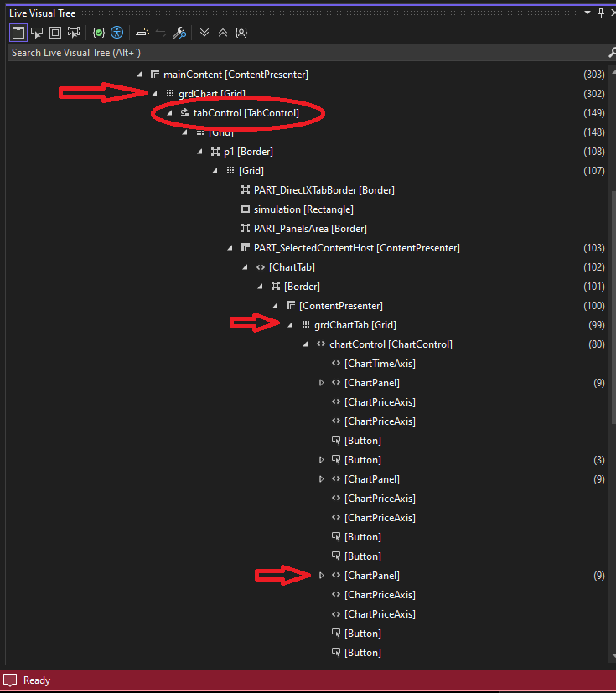
Task: Click the accessibility scan icon
Action: coord(117,33)
